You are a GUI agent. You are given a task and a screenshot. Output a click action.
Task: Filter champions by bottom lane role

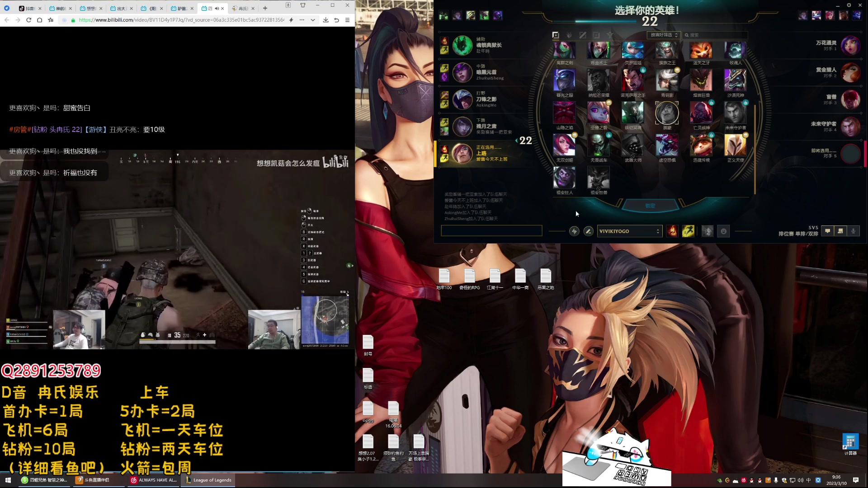tap(596, 35)
